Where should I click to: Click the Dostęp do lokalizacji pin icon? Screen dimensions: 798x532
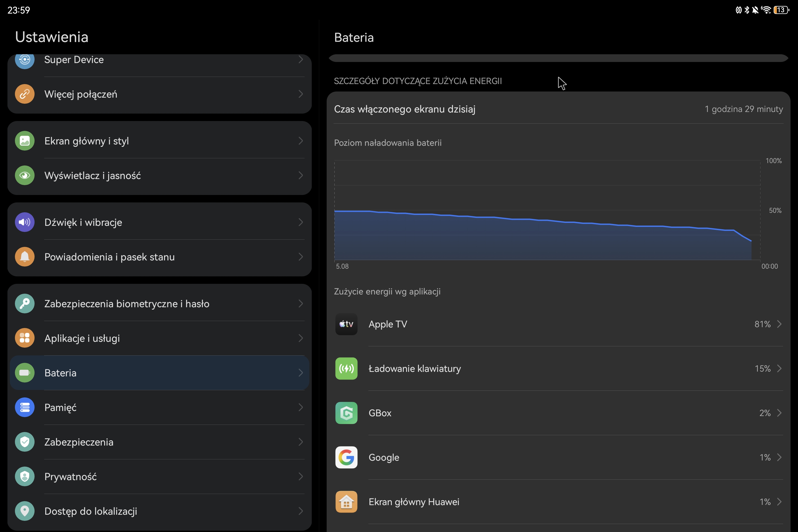(24, 511)
